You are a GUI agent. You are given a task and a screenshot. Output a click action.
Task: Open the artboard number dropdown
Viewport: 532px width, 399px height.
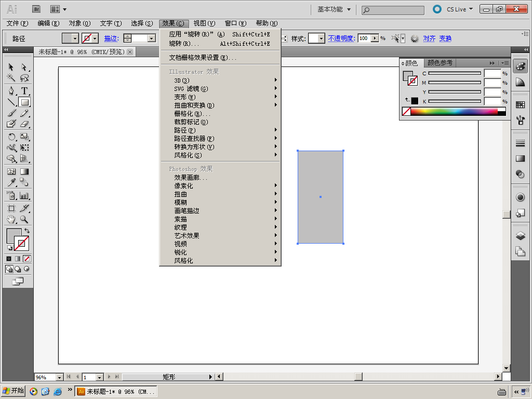99,377
